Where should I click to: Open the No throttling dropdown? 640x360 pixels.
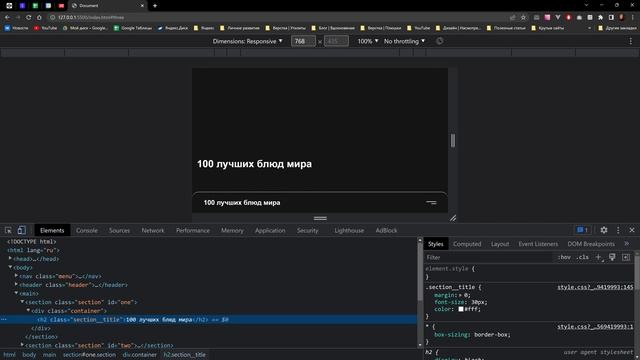(404, 41)
